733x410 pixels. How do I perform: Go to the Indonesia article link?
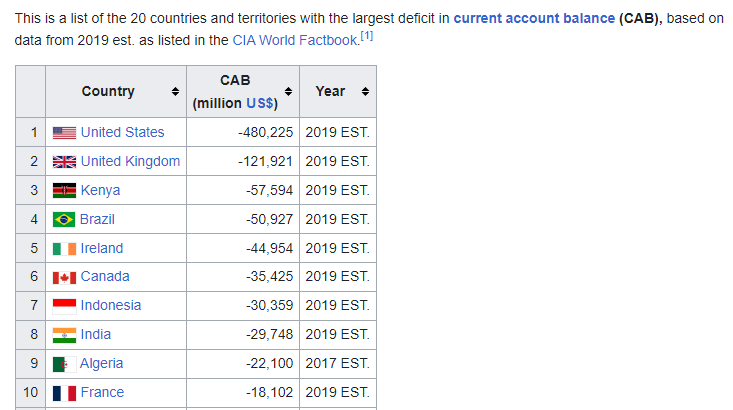click(111, 305)
